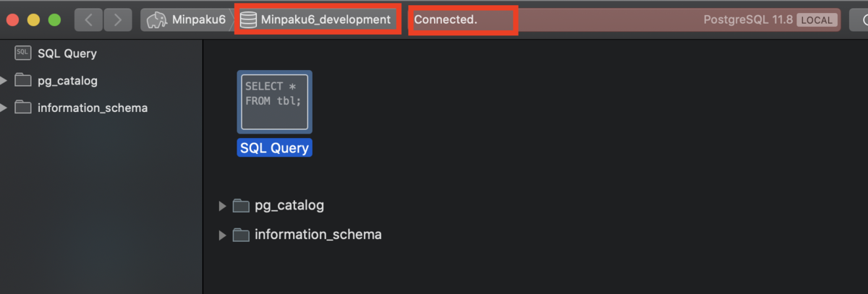Image resolution: width=868 pixels, height=294 pixels.
Task: Expand pg_catalog in the sidebar
Action: point(4,80)
